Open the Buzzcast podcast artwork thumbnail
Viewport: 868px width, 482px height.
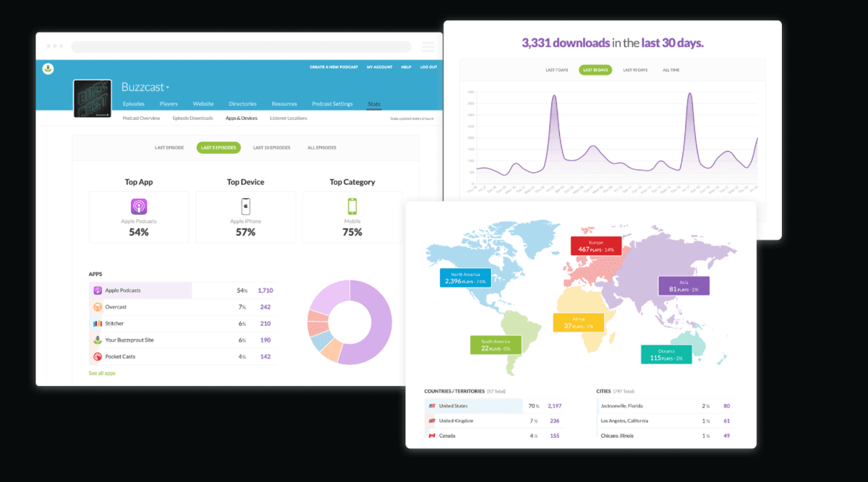(93, 98)
